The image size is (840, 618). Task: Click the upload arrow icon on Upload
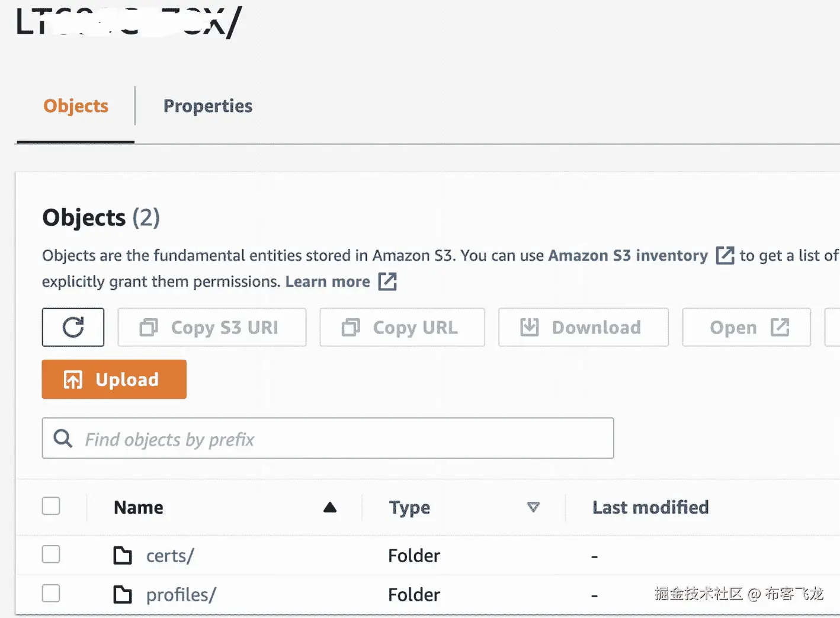click(73, 380)
